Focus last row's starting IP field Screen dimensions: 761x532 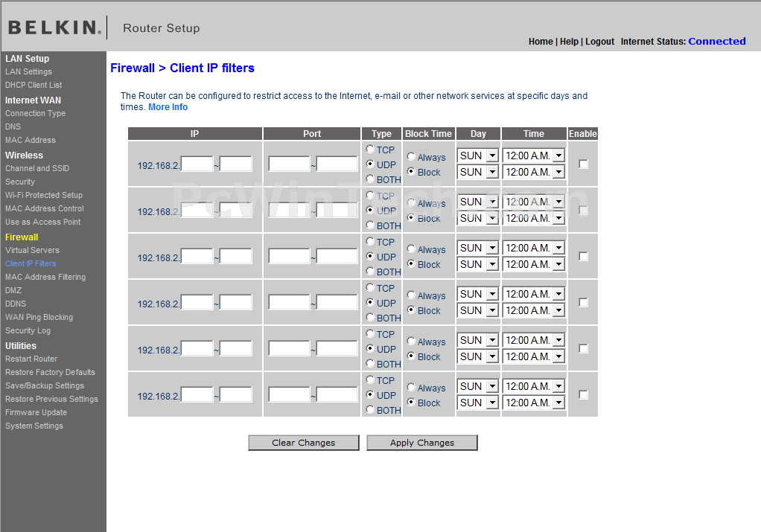[x=197, y=394]
